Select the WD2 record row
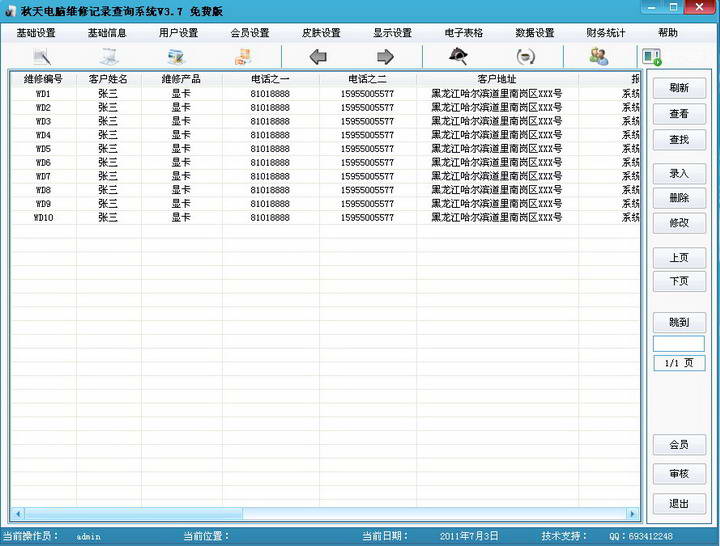The image size is (720, 546). click(325, 107)
